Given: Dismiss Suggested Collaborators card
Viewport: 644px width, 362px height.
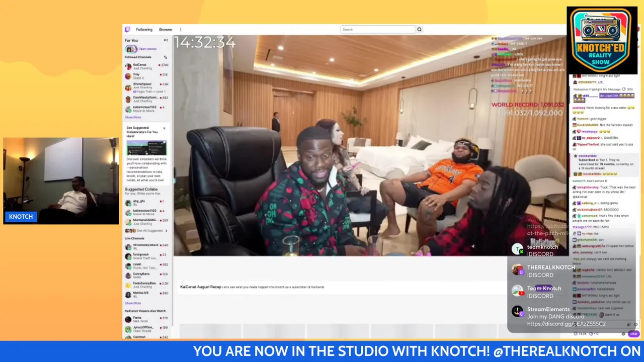Looking at the screenshot, I should tap(164, 128).
